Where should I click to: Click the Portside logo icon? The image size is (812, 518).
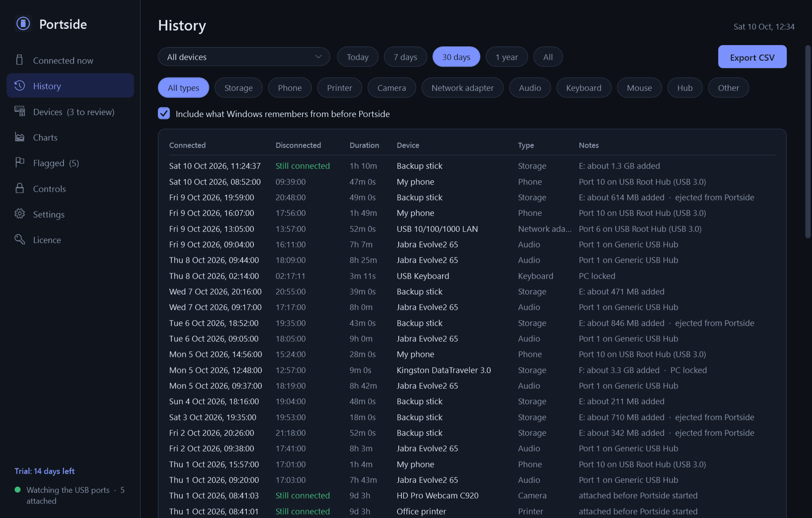[23, 24]
